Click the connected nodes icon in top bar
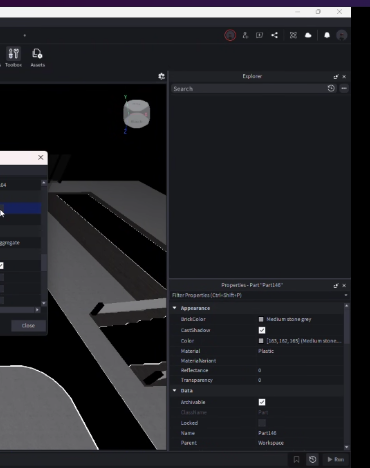370x468 pixels. (x=293, y=35)
